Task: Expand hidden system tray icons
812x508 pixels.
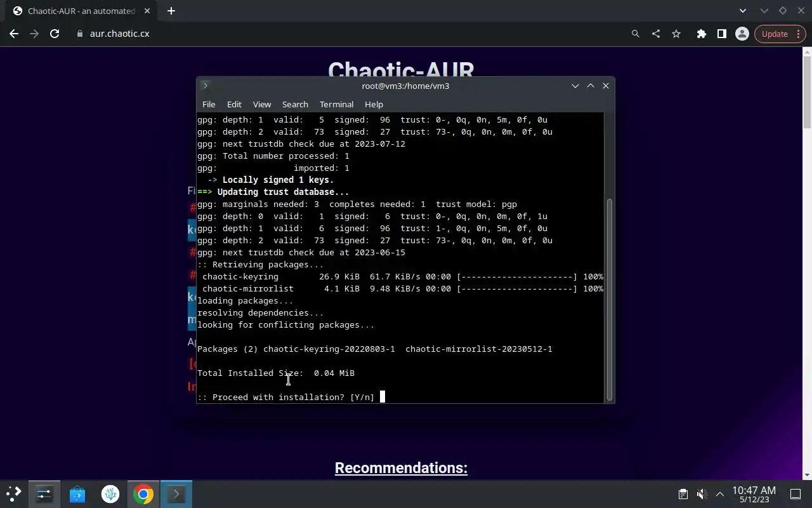Action: tap(720, 494)
